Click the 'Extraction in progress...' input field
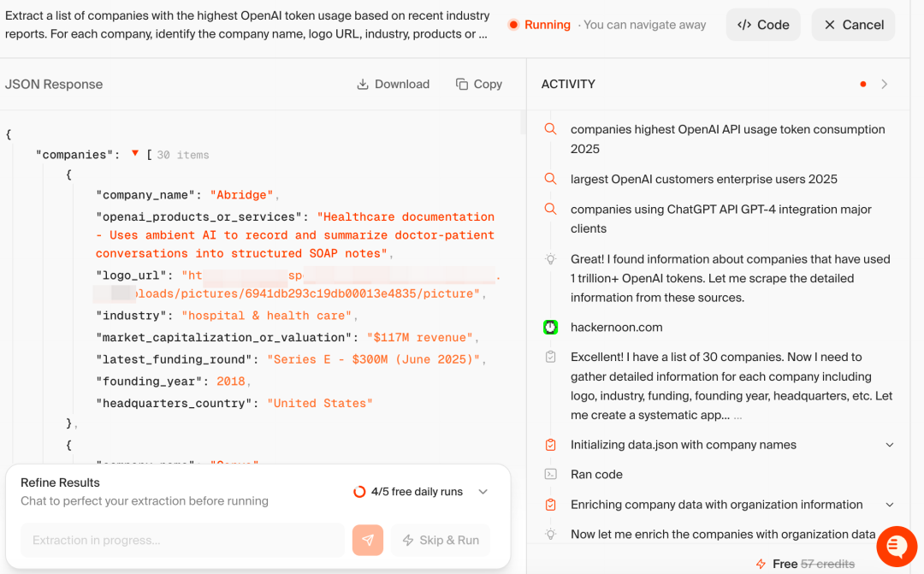The width and height of the screenshot is (924, 574). pos(183,540)
